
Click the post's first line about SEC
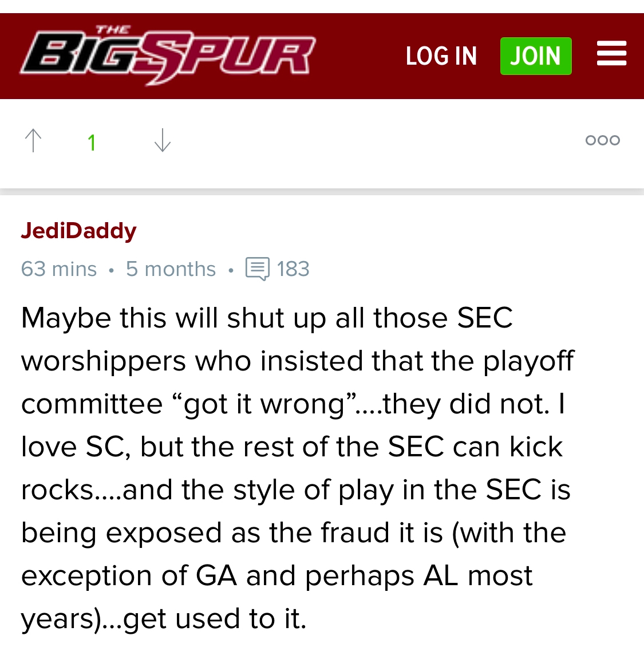(266, 318)
